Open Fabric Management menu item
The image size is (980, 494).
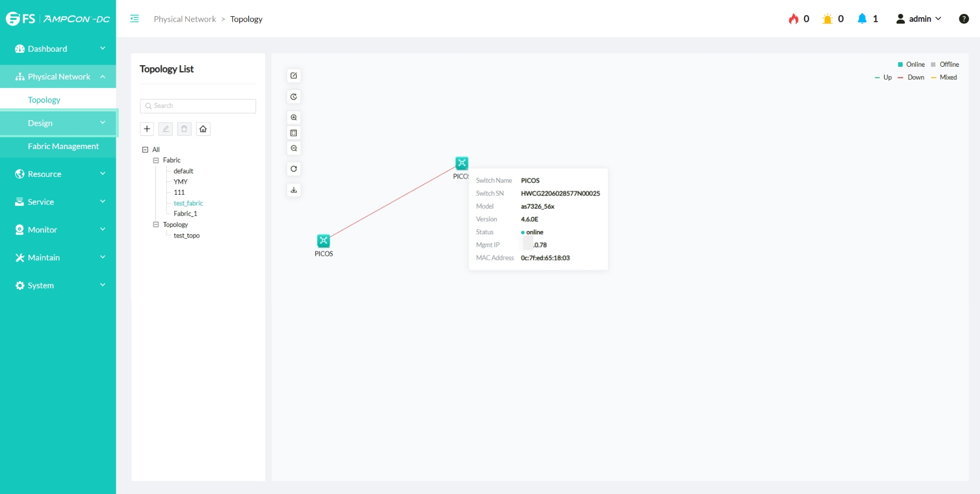click(63, 146)
